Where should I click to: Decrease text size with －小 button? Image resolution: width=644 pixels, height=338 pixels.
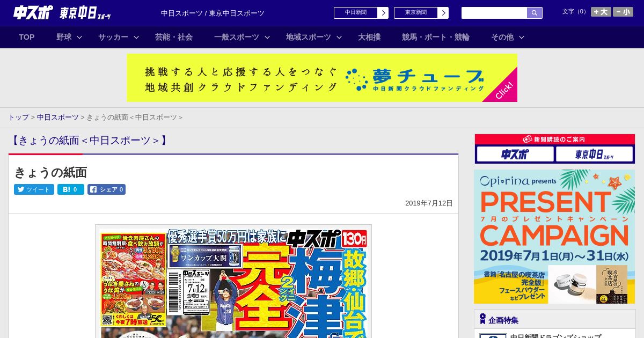[623, 12]
